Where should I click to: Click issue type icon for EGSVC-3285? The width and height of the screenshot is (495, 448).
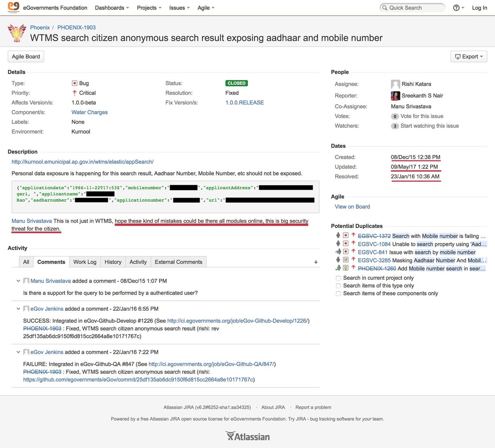click(x=346, y=260)
